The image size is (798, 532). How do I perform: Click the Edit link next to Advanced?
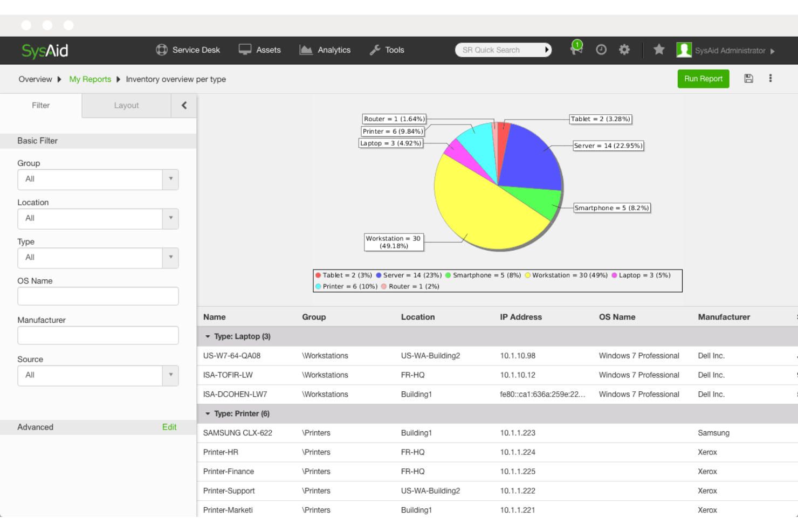click(x=169, y=427)
